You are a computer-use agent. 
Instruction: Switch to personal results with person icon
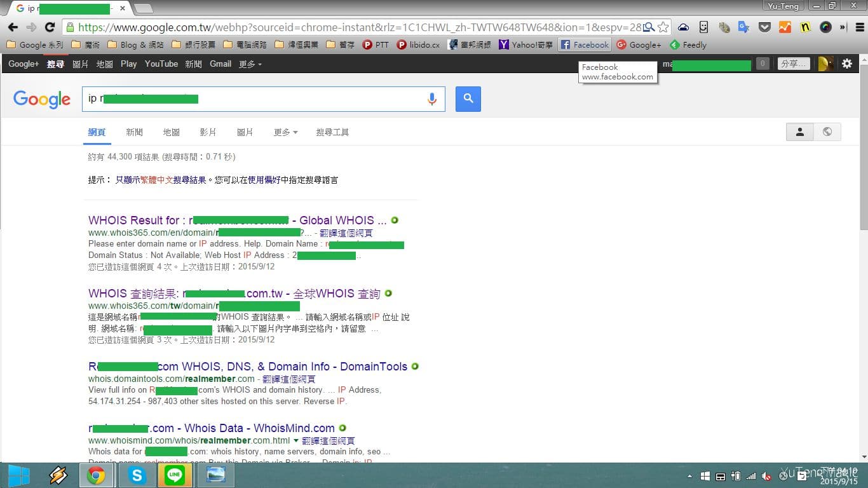point(800,132)
